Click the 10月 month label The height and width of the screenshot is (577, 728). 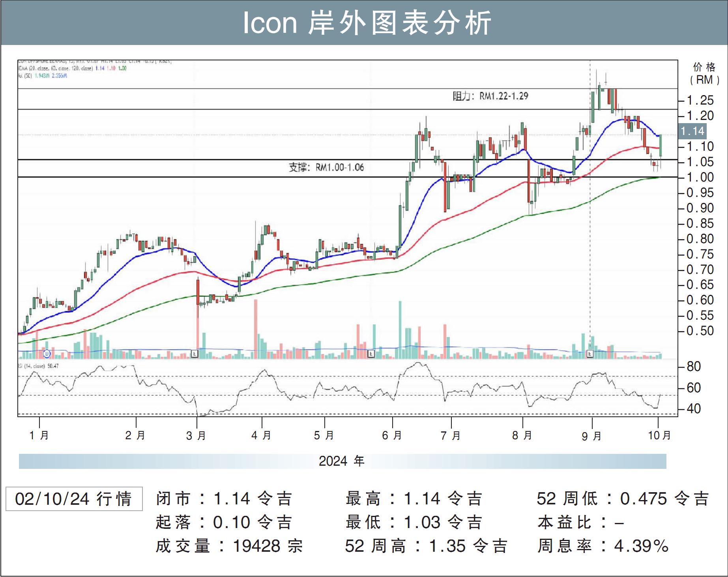click(659, 435)
